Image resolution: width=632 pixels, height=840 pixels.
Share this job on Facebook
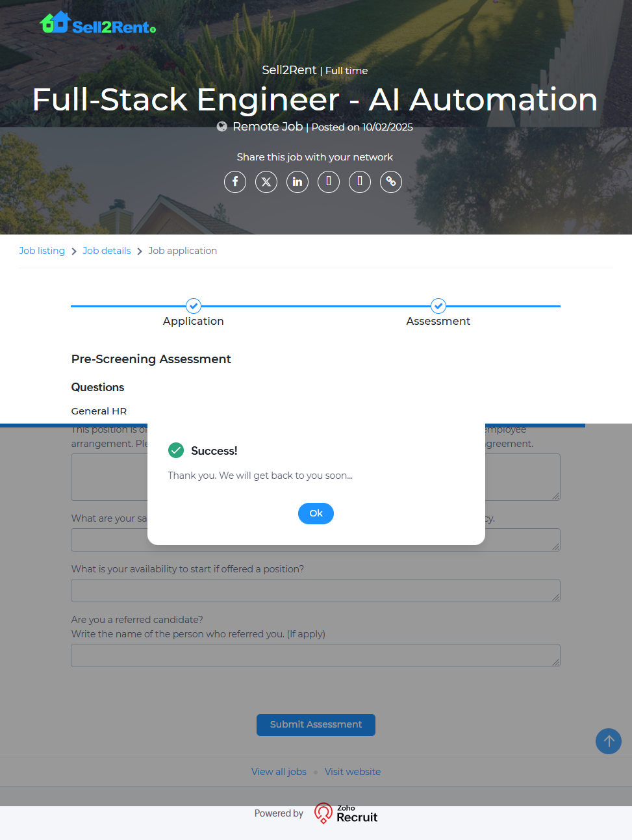(x=235, y=182)
